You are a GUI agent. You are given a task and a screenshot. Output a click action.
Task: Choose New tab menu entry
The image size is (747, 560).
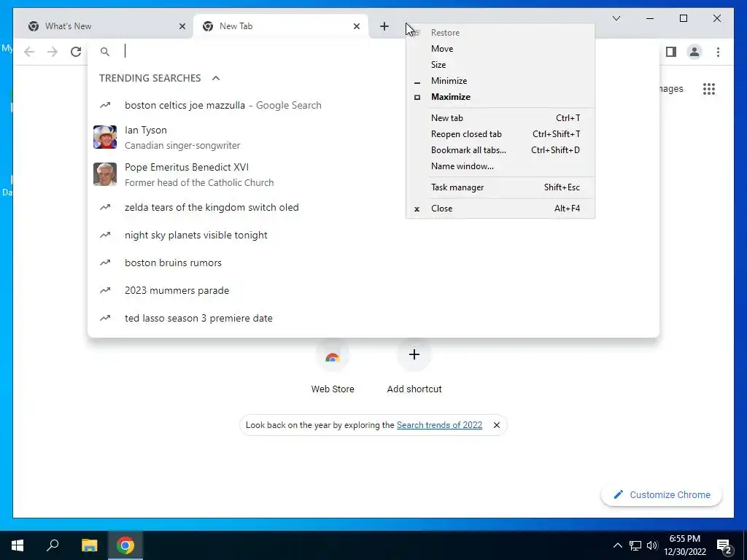click(500, 118)
